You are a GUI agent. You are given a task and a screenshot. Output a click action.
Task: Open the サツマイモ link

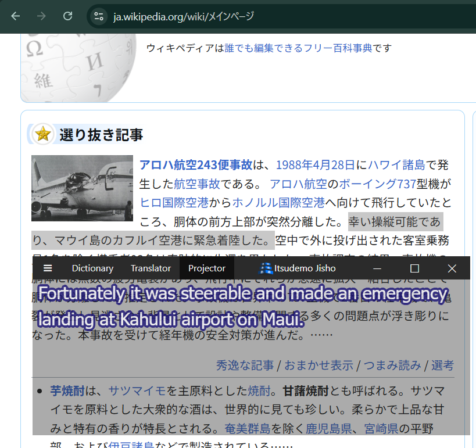click(x=137, y=391)
